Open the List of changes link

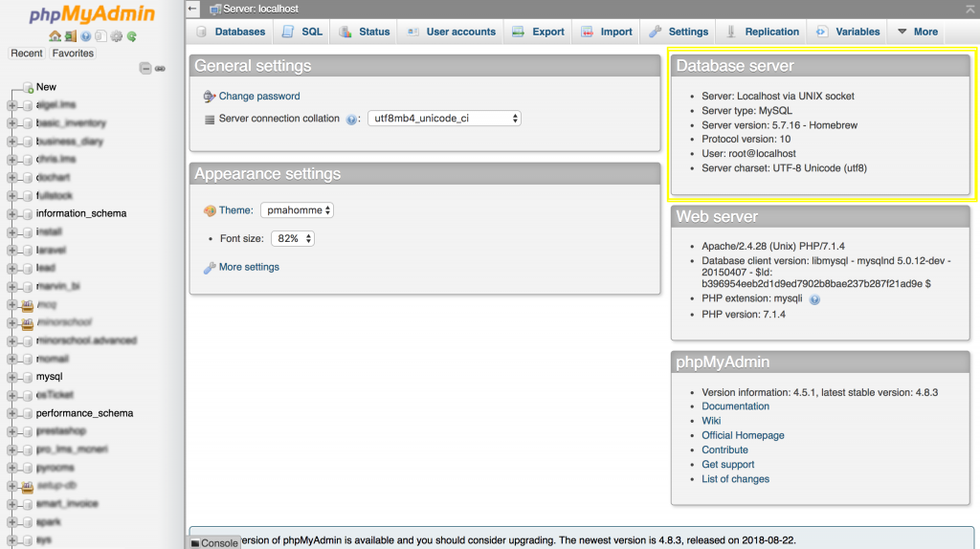pyautogui.click(x=735, y=479)
